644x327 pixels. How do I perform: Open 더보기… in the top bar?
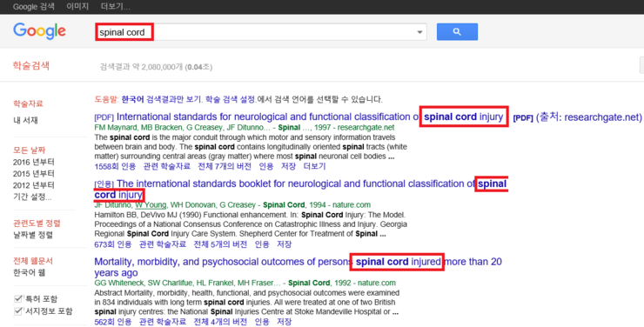tap(116, 7)
